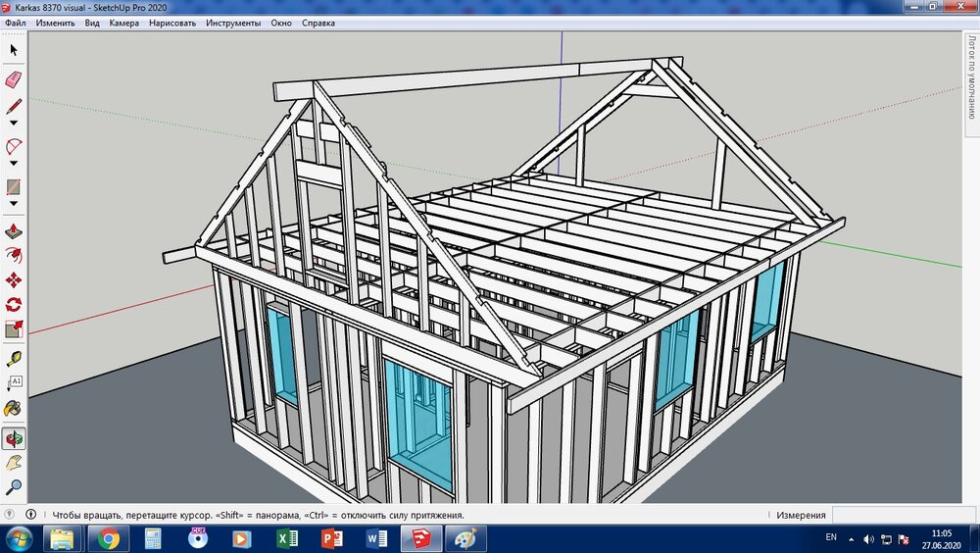Activate the Tape Measure tool
Screen dimensions: 980x553
[14, 358]
